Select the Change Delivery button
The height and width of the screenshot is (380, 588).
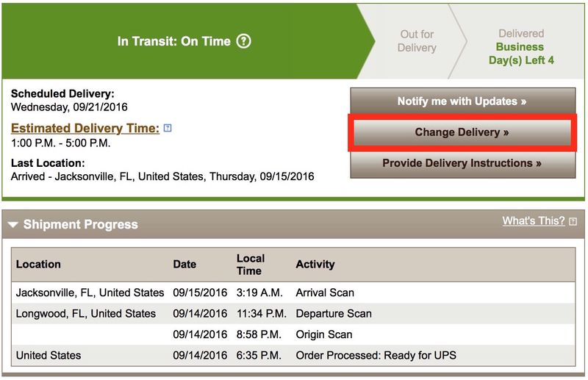(462, 132)
